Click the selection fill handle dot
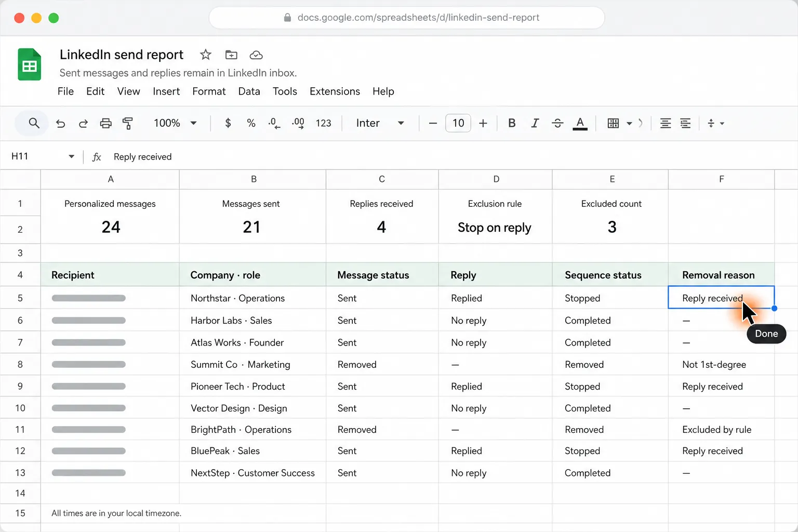The height and width of the screenshot is (532, 798). [x=774, y=309]
